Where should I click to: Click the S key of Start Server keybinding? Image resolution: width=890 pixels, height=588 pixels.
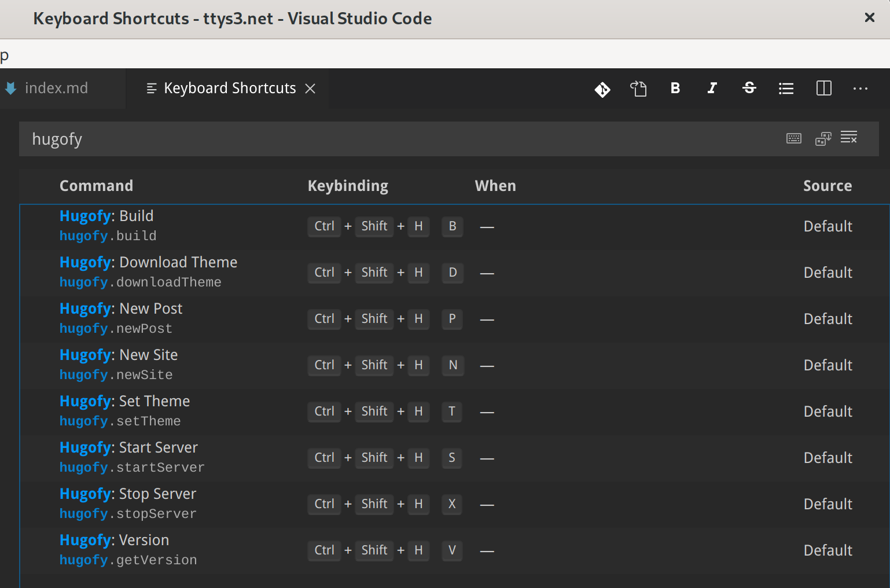tap(452, 458)
